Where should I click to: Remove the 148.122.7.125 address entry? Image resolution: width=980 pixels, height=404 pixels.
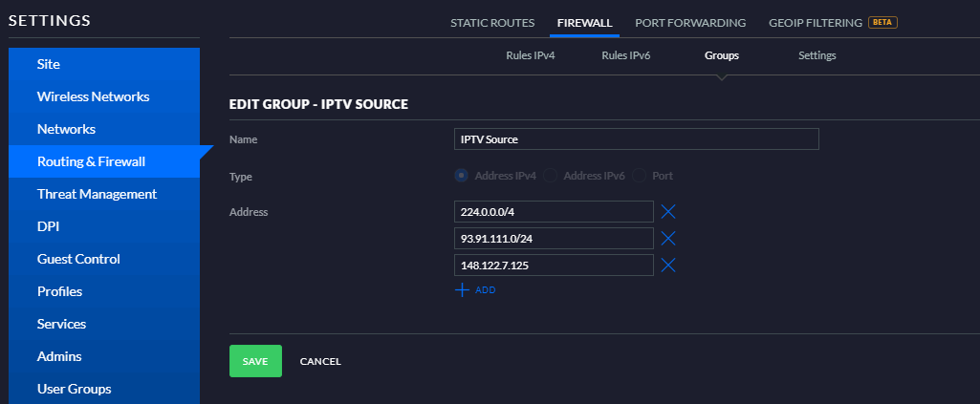[668, 265]
